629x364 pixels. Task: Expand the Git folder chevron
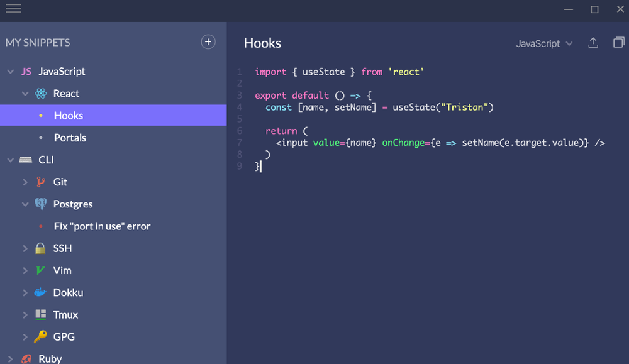coord(25,182)
